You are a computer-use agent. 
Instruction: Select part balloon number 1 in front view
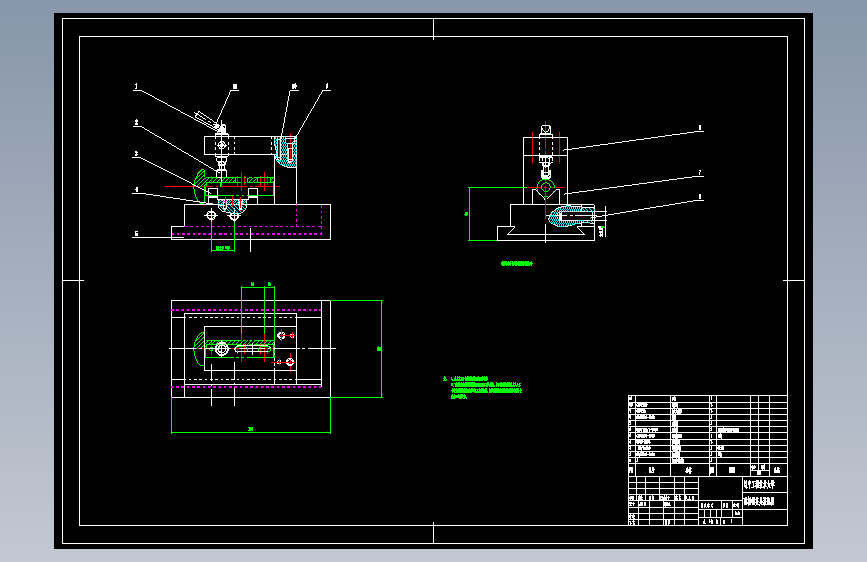point(136,86)
